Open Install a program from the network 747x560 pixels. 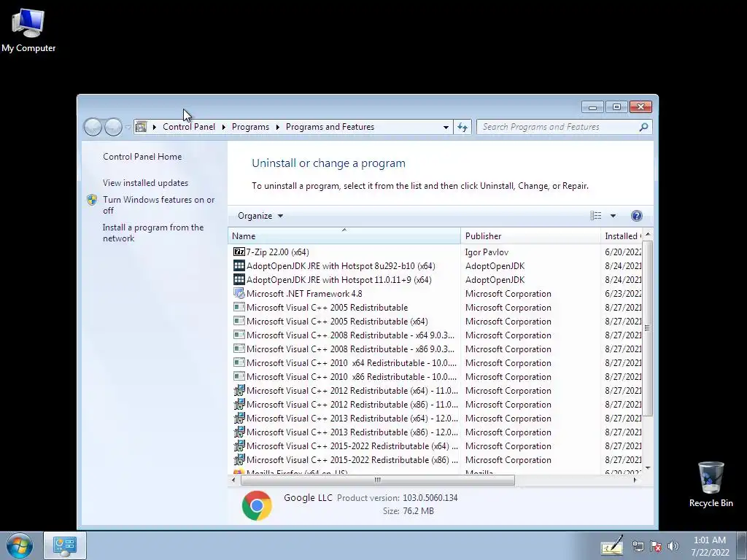click(x=153, y=233)
